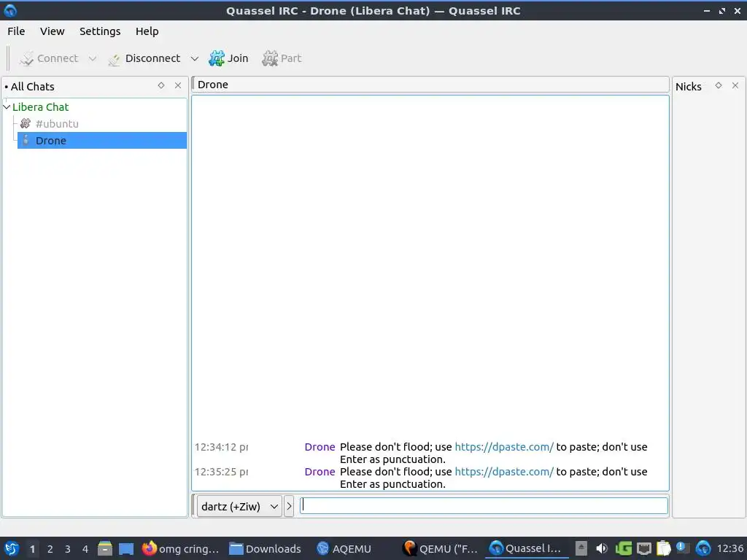Switch to the AQEMU taskbar window
This screenshot has height=560, width=747.
click(344, 548)
